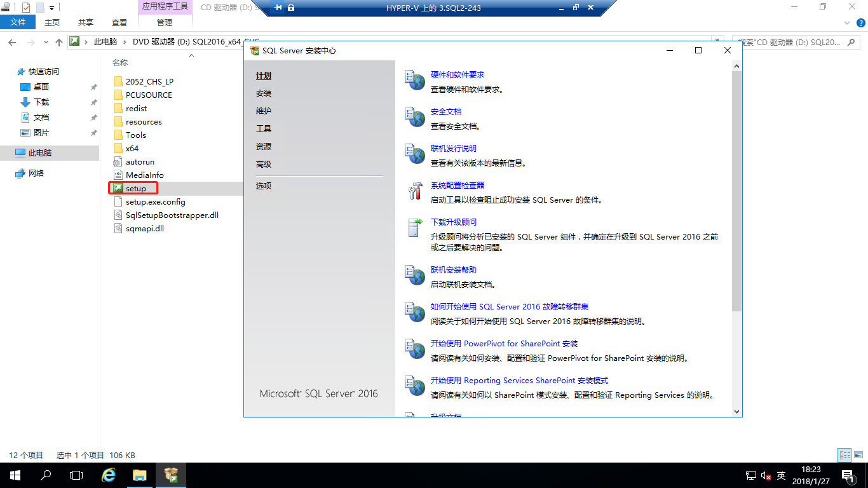Click the SQL Server setup taskbar icon
This screenshot has height=488, width=868.
[x=170, y=475]
